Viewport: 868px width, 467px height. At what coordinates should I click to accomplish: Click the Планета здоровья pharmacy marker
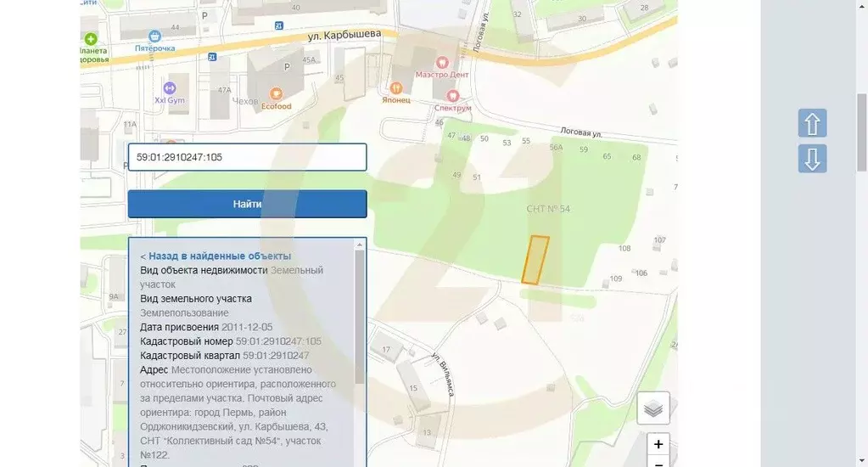point(91,38)
